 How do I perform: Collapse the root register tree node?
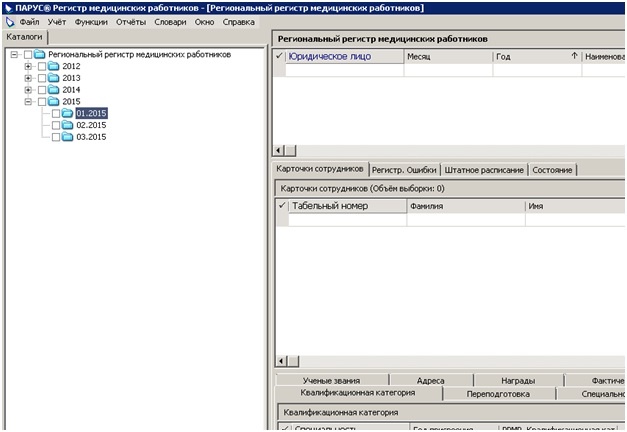(x=14, y=54)
